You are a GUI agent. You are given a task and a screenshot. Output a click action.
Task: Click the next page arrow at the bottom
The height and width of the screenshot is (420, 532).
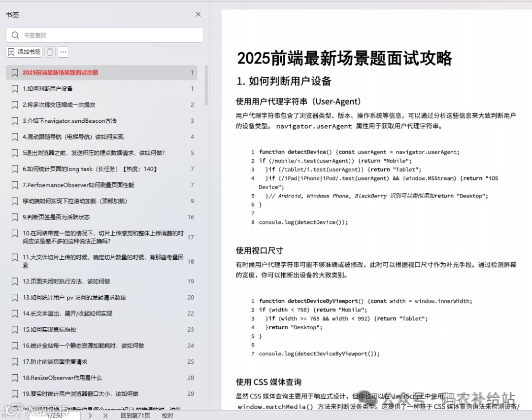pos(90,416)
